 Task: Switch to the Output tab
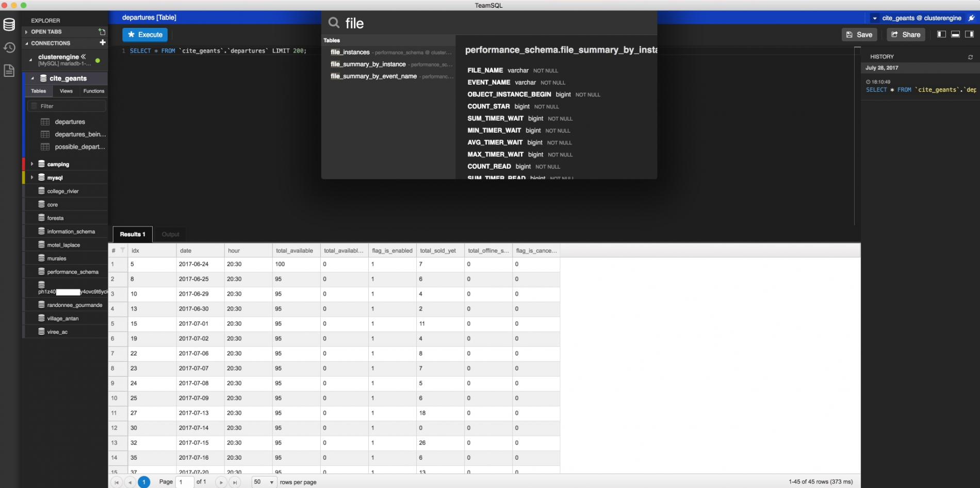[170, 234]
